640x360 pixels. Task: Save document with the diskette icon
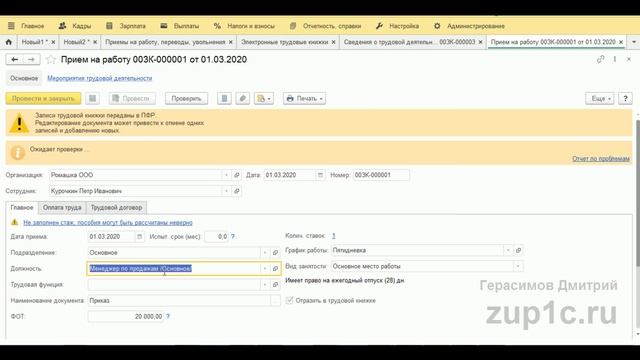pyautogui.click(x=93, y=98)
